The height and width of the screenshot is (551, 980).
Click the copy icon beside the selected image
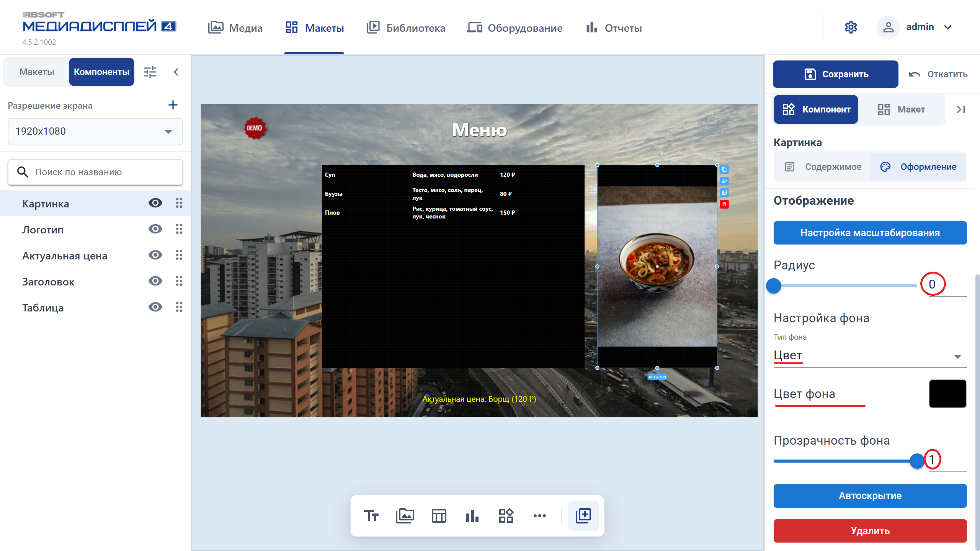pyautogui.click(x=724, y=170)
